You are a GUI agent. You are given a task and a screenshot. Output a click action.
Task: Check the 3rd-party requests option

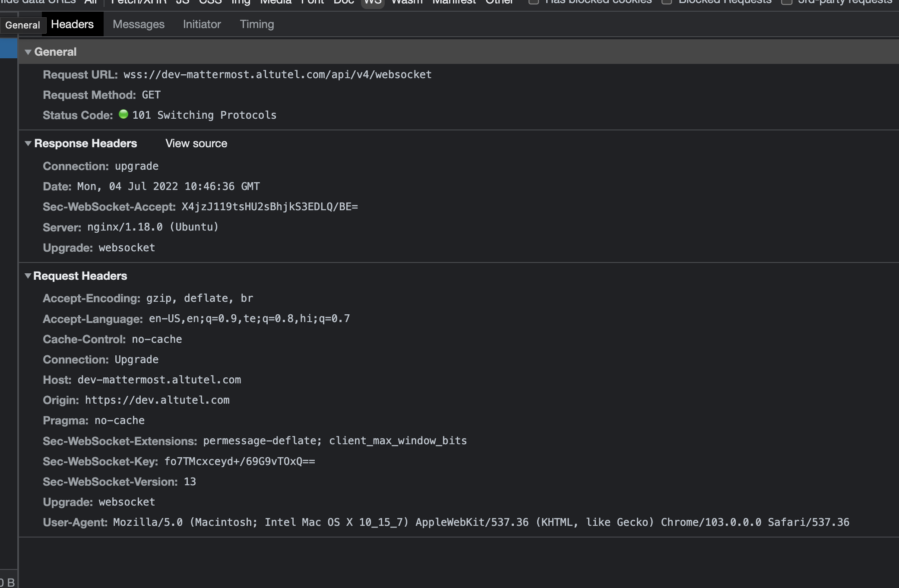click(786, 2)
